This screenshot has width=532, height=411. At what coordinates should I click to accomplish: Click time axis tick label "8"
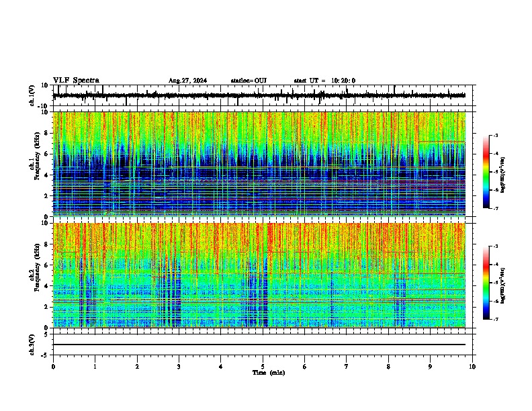coord(388,367)
